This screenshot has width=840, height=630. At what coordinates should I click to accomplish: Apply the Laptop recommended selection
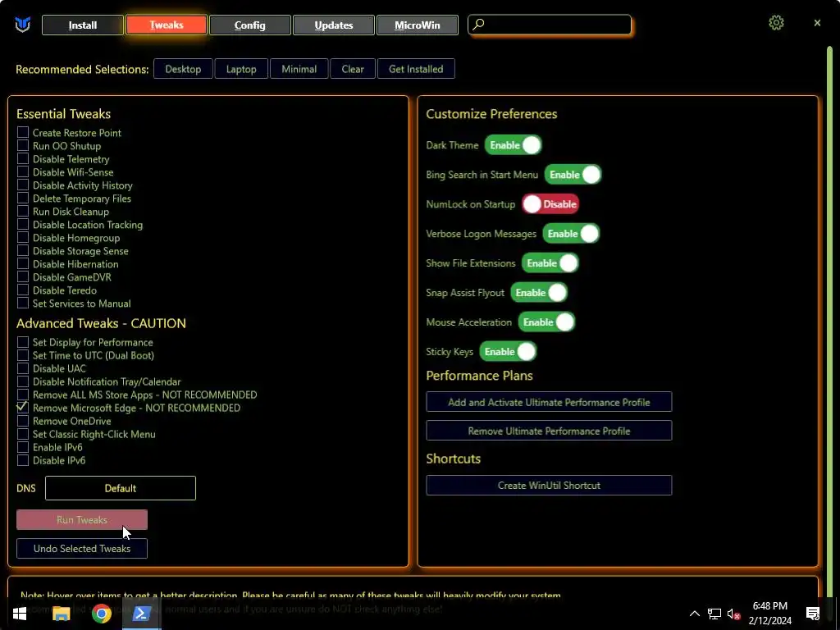[241, 69]
